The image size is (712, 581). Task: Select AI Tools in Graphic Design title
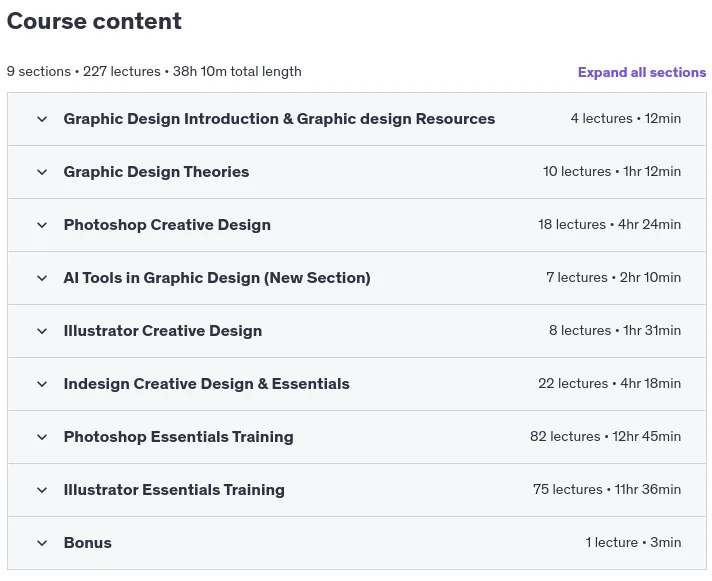pyautogui.click(x=217, y=278)
